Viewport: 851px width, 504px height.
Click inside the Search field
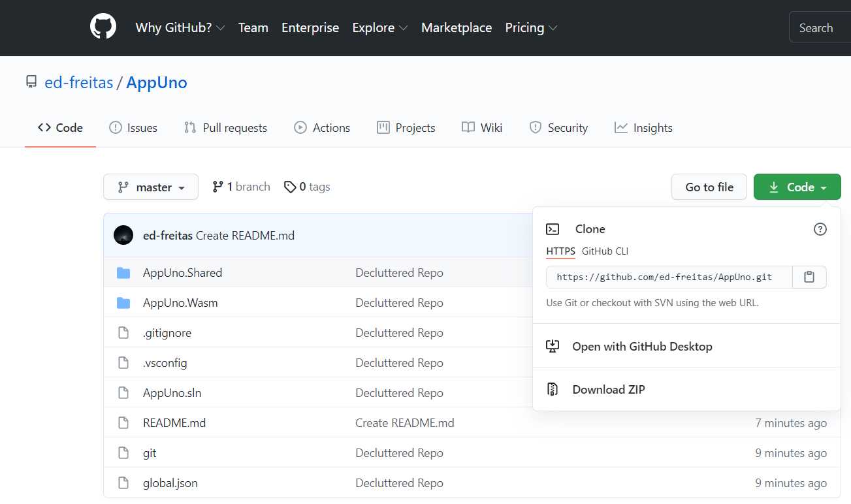817,27
